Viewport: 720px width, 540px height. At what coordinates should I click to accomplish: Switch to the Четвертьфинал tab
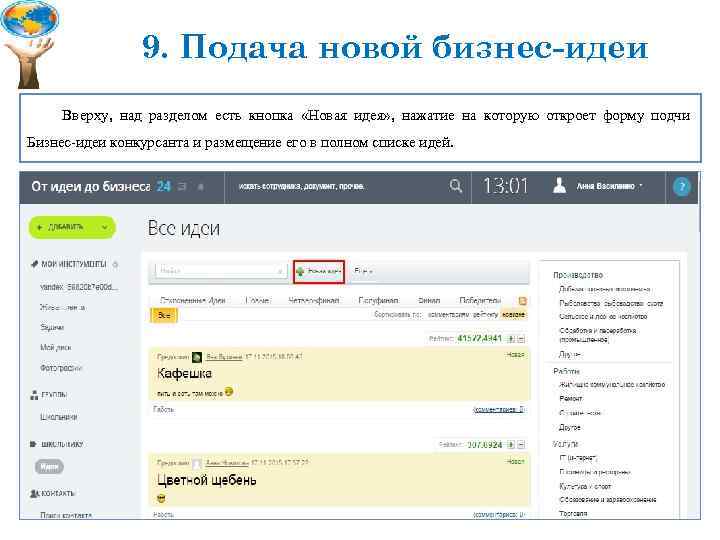(x=314, y=300)
